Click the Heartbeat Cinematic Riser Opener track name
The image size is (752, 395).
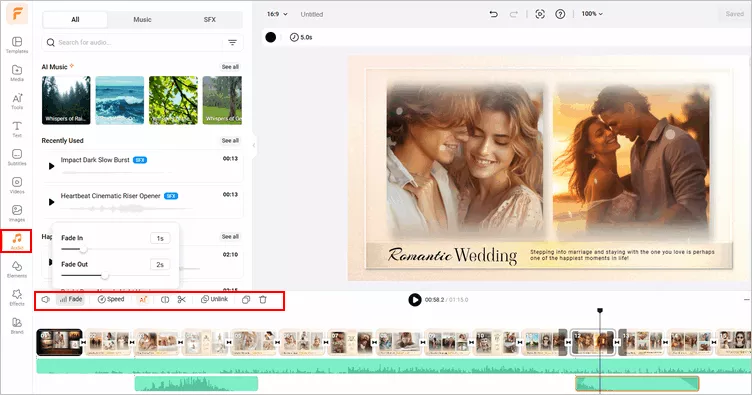coord(110,196)
